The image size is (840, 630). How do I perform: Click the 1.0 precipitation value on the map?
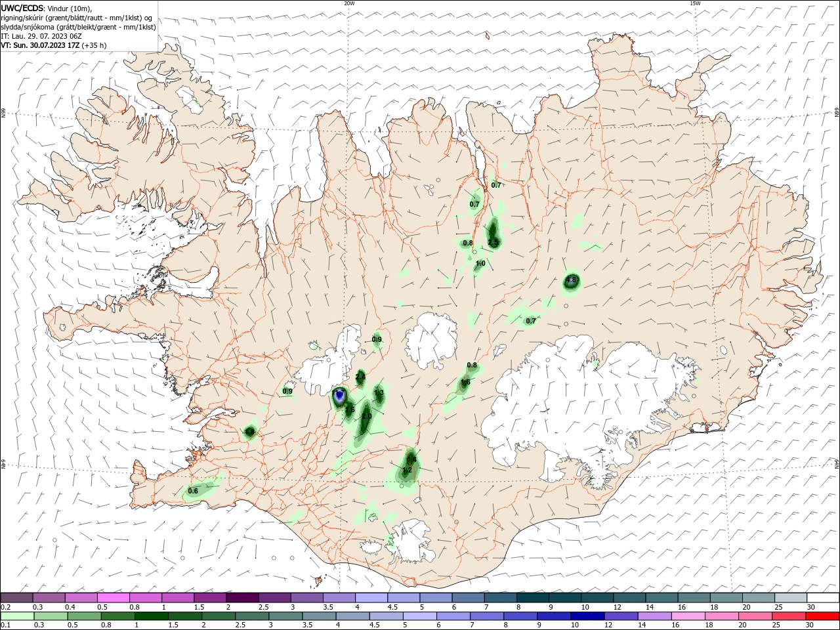[x=480, y=264]
